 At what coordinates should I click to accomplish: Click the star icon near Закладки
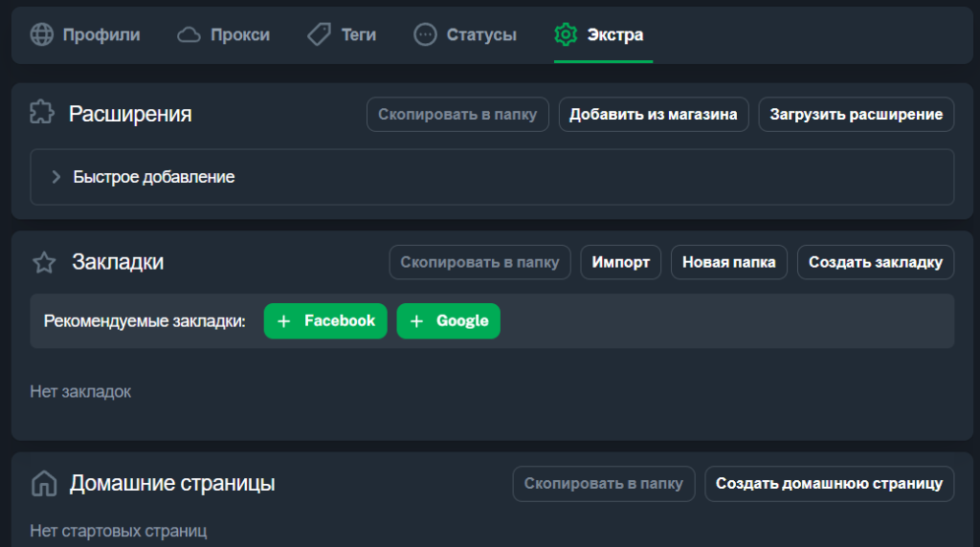[x=44, y=262]
